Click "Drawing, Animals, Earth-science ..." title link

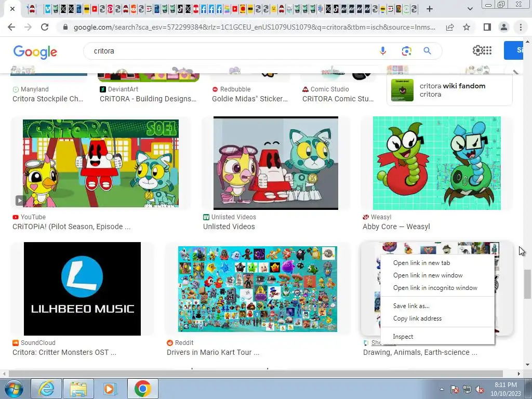pos(420,353)
